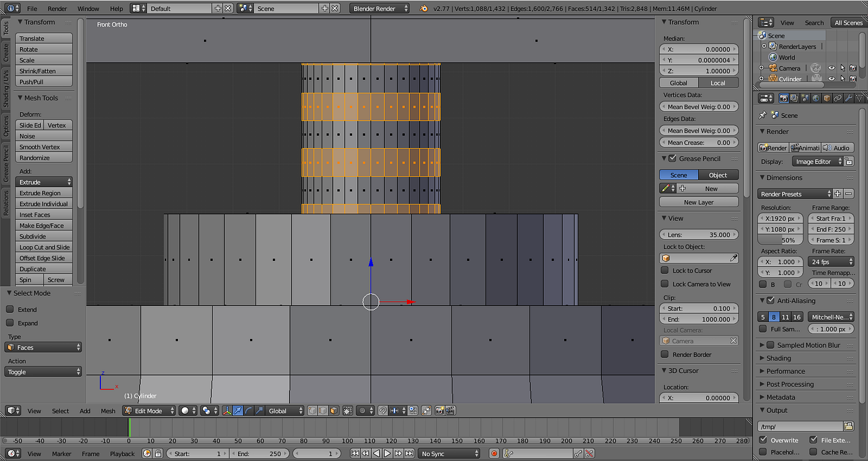Enable the Full Sample checkbox
The width and height of the screenshot is (868, 461).
tap(763, 329)
